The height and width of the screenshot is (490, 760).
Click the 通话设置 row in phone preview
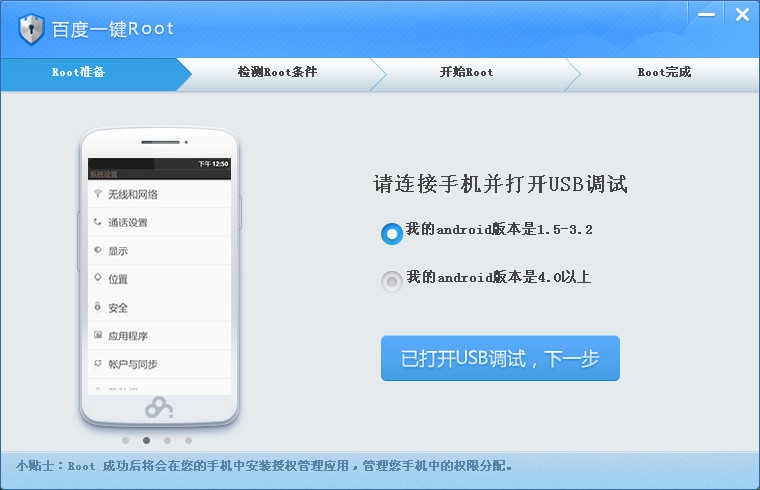(159, 222)
